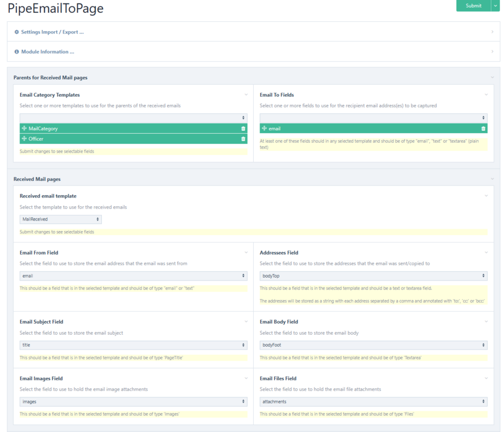Click drag handle icon for email field
This screenshot has width=504, height=432.
[264, 128]
